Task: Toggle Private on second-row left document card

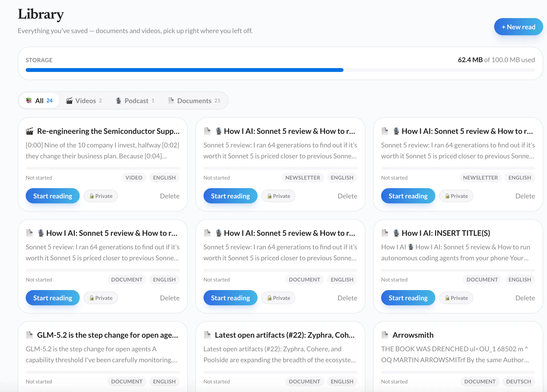Action: click(x=101, y=298)
